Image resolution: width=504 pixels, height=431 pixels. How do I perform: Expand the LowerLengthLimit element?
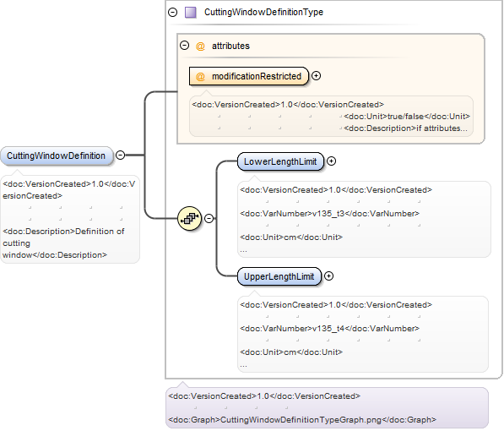tap(332, 161)
